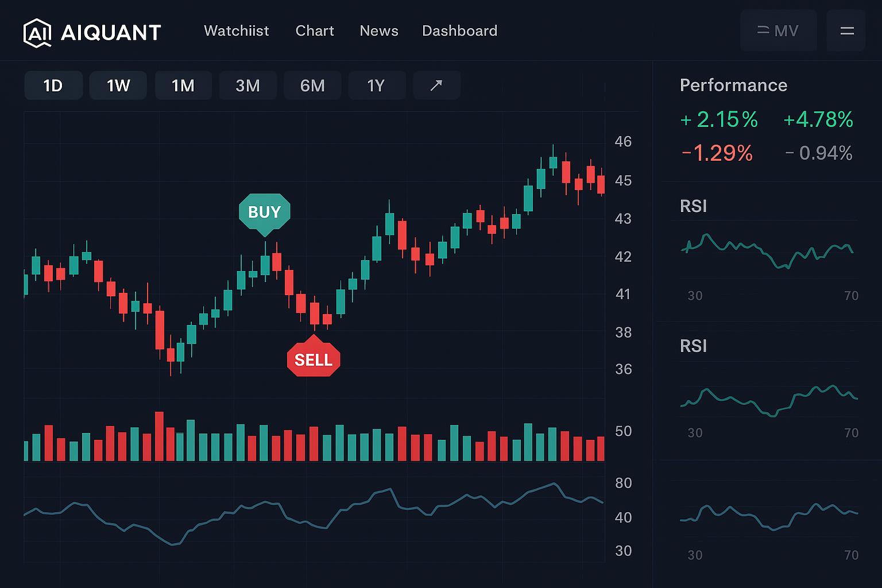The height and width of the screenshot is (588, 882).
Task: Click the red SELL signal marker
Action: coord(314,360)
